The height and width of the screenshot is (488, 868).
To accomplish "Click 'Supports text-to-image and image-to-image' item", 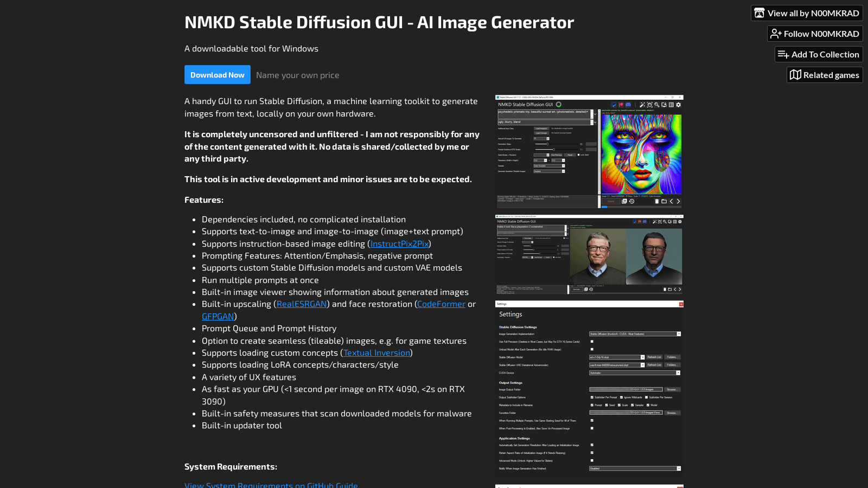I will click(x=333, y=232).
